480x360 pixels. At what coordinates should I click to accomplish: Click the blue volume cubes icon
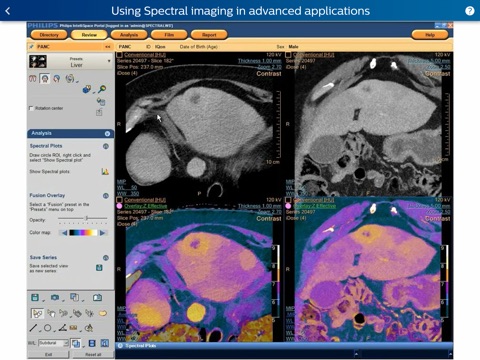tap(87, 89)
